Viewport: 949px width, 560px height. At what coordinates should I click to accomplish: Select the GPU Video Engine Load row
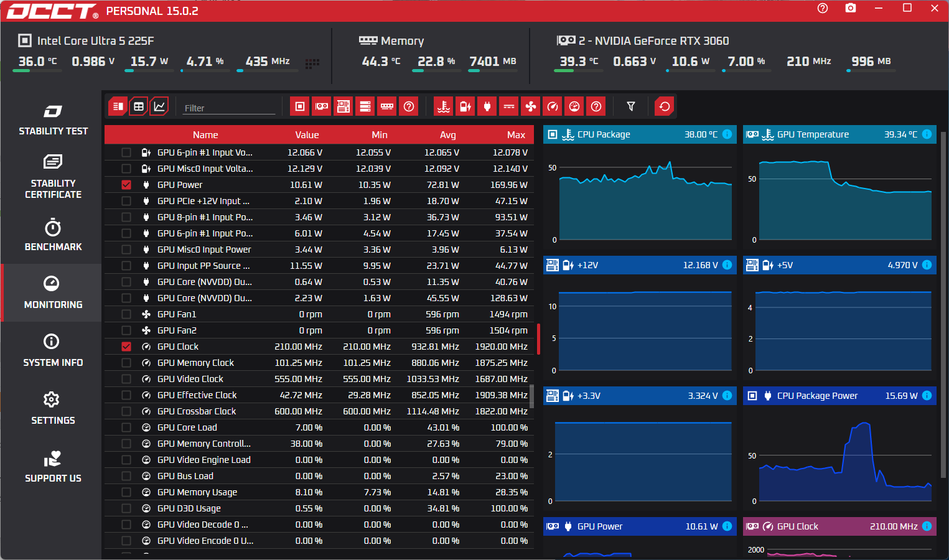click(x=319, y=460)
